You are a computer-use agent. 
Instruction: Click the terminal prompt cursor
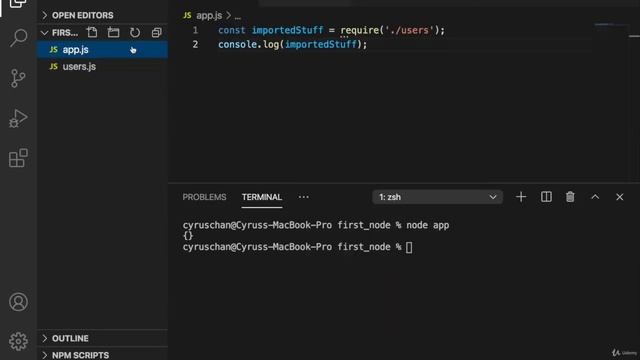coord(409,247)
